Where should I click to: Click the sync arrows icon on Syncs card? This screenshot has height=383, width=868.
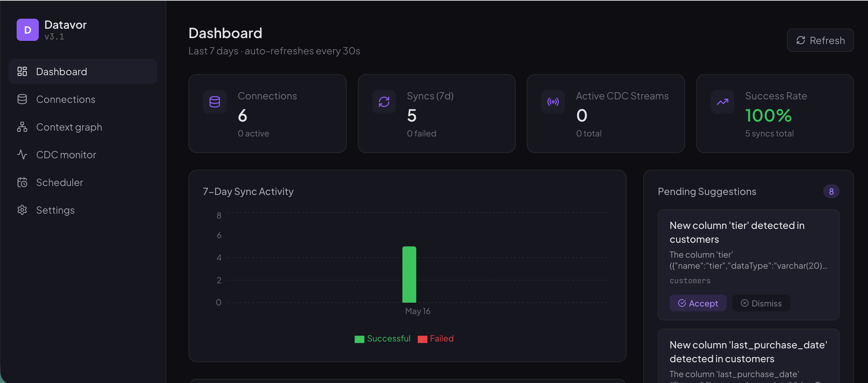click(x=384, y=102)
